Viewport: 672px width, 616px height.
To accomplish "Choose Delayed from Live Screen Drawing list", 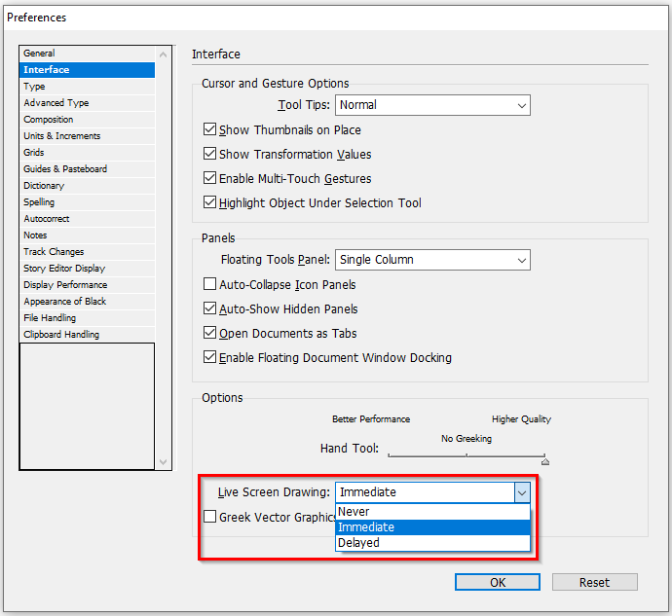I will click(x=432, y=543).
